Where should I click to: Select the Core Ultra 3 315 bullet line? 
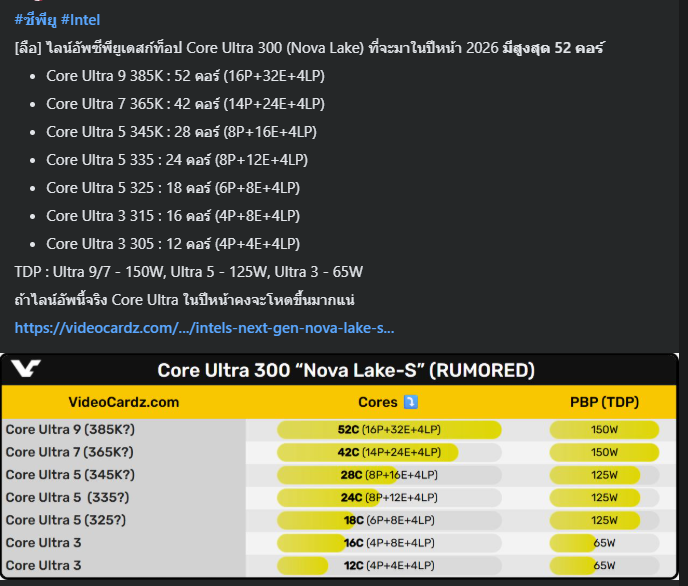pyautogui.click(x=173, y=216)
